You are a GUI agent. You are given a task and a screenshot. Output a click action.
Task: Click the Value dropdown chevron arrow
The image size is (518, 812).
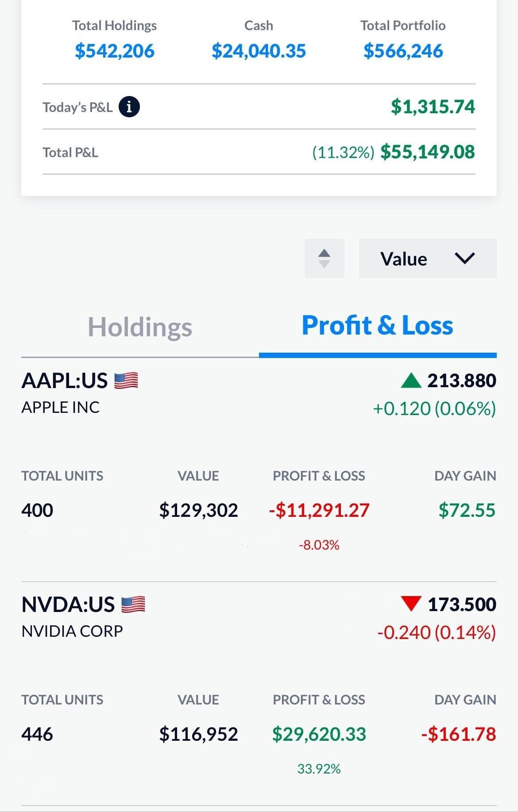coord(465,258)
